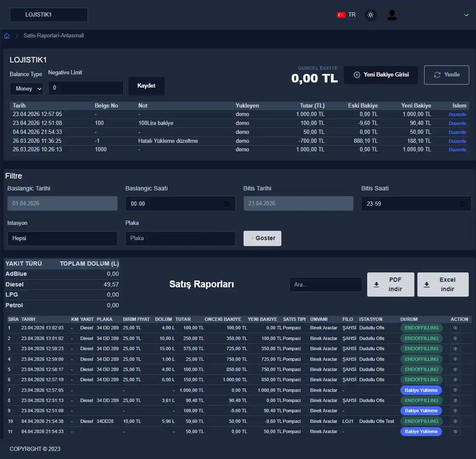Open the Baslangic Saati time picker icon
The height and width of the screenshot is (459, 476).
[227, 204]
